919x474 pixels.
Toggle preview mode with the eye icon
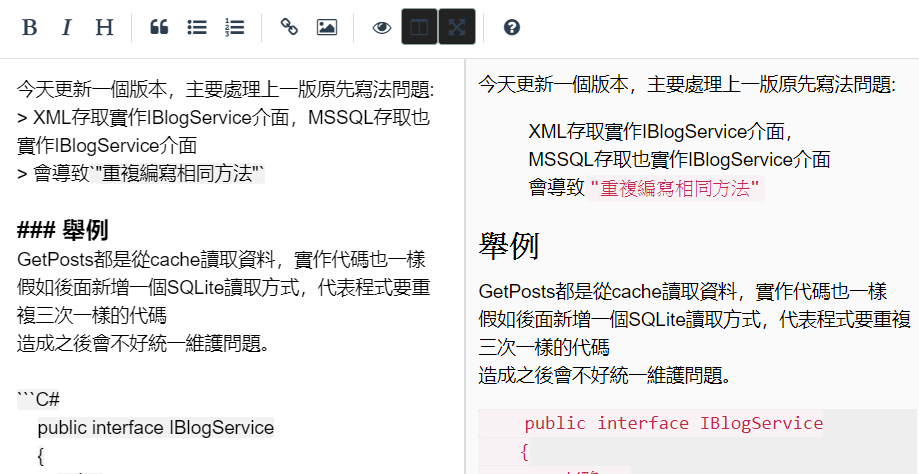coord(382,28)
